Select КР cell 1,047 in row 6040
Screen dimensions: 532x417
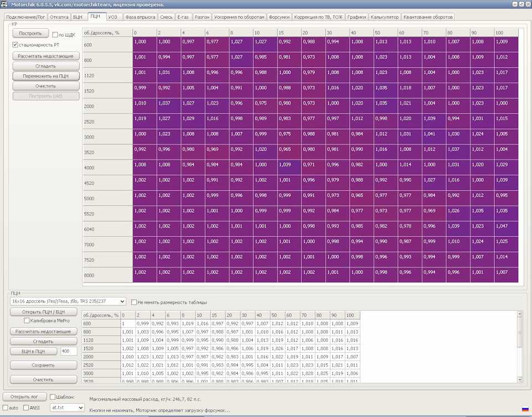[506, 229]
